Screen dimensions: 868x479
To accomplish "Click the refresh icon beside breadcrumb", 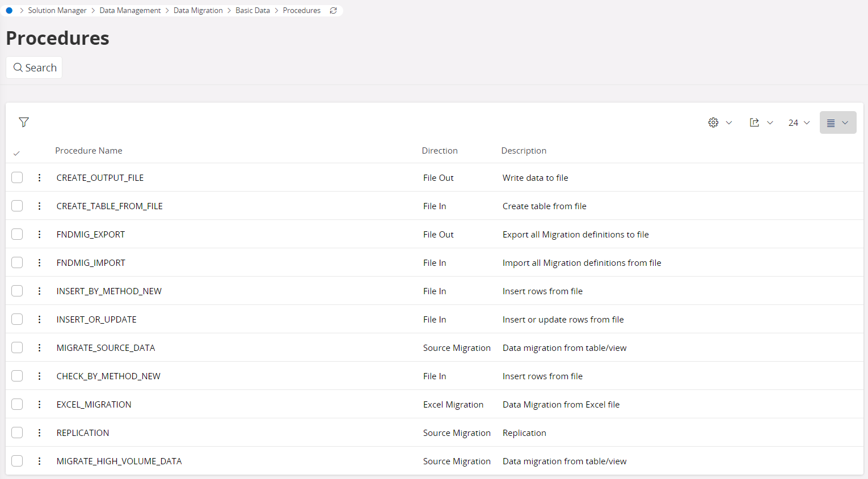I will pos(334,11).
